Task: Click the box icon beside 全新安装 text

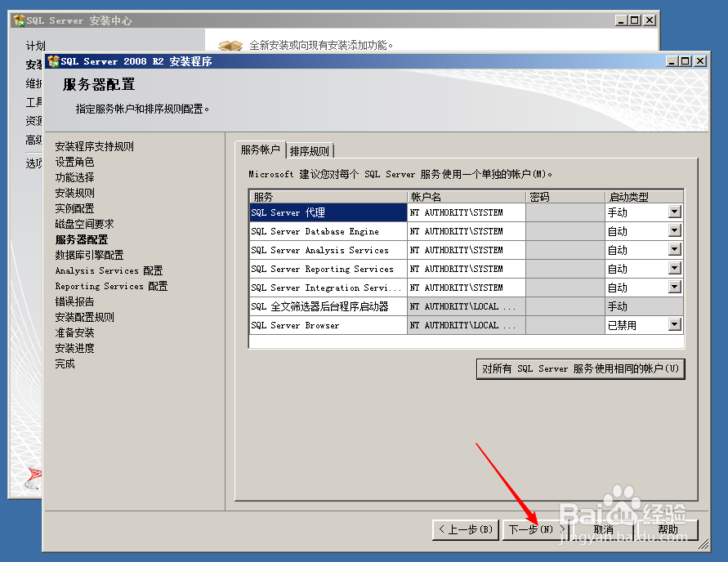Action: click(x=230, y=45)
